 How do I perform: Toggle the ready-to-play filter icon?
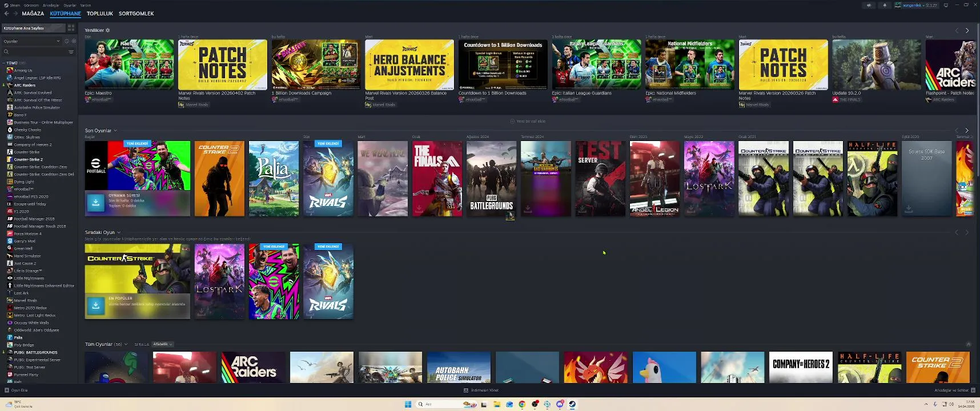[74, 41]
